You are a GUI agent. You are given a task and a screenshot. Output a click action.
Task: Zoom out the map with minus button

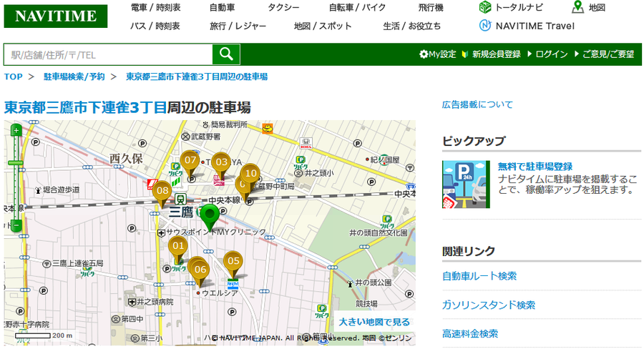tap(16, 225)
